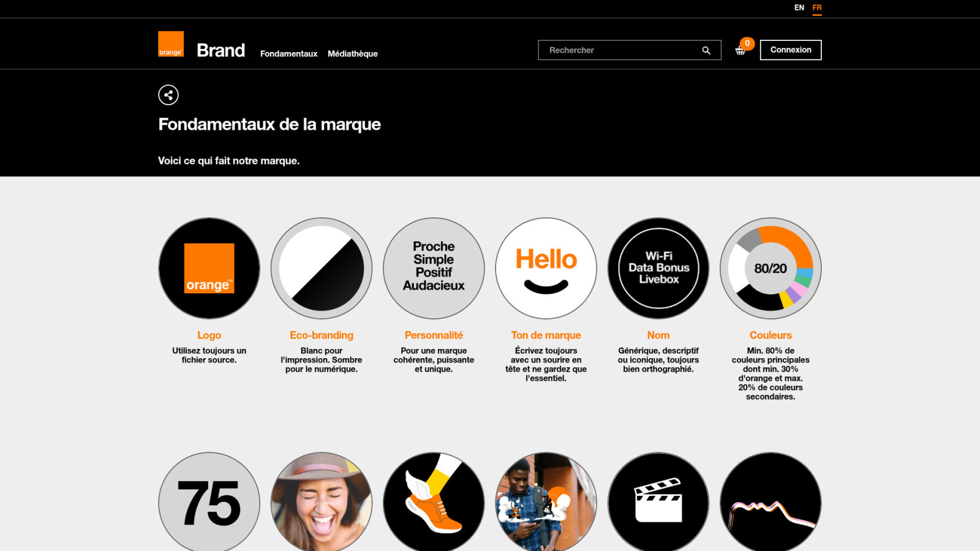
Task: Click the Connexion button
Action: point(791,50)
